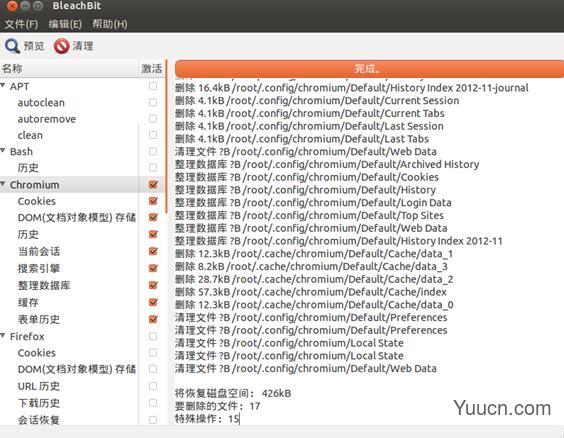Click the close window button
This screenshot has width=564, height=438.
click(12, 6)
